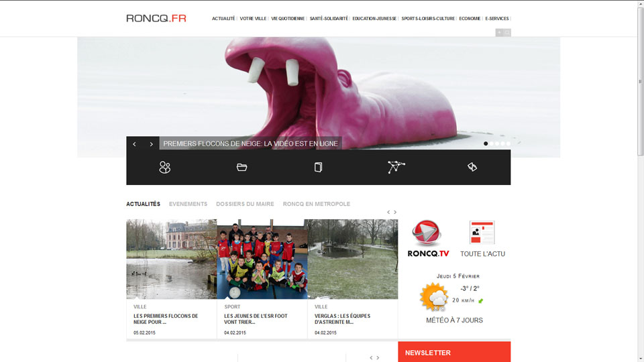
Task: Open the VOTRE VILLE menu
Action: 253,19
